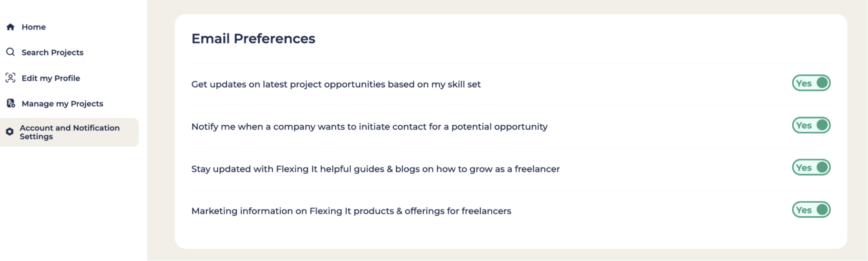Click the Account settings gear icon

click(10, 132)
